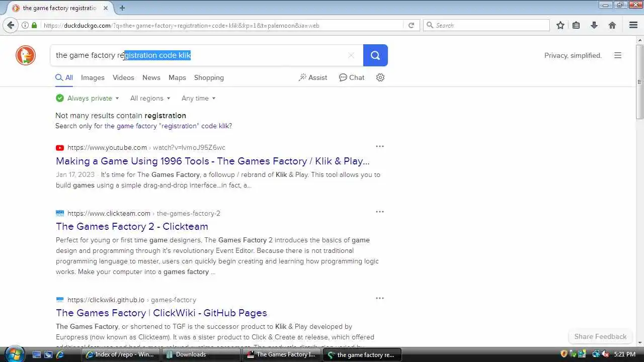Screen dimensions: 644x362
Task: Open the downloads arrow icon in toolbar
Action: [594, 25]
